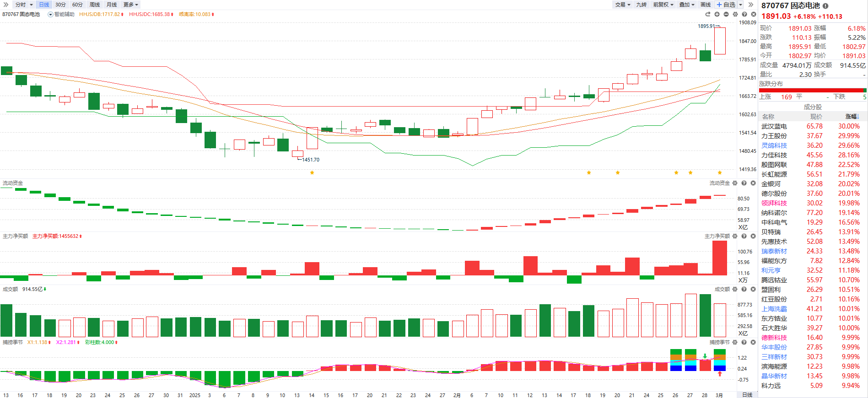Switch to 月线 monthly chart tab
868x398 pixels.
point(112,5)
